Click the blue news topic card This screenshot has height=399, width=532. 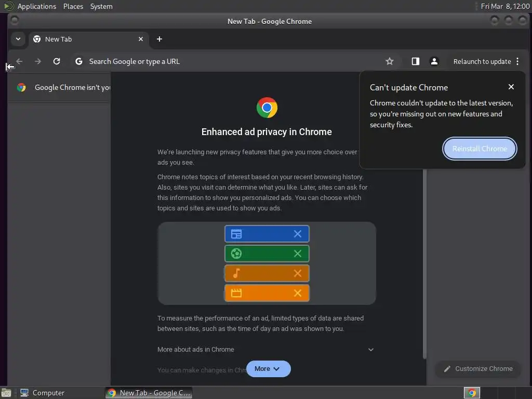point(267,234)
